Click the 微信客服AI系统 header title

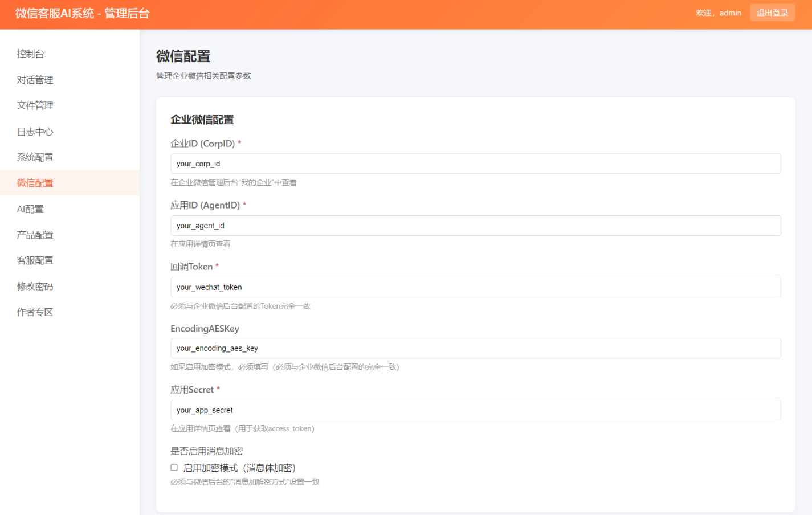83,14
